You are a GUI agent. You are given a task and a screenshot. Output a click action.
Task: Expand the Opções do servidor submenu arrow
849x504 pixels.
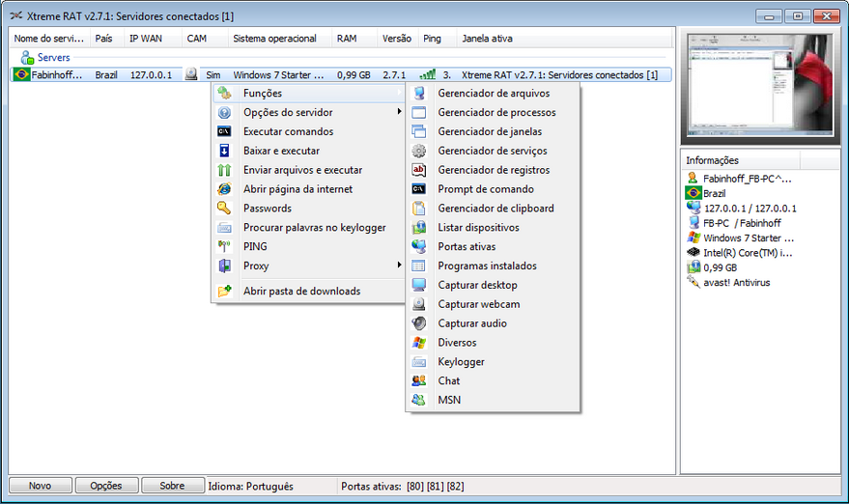pos(399,112)
